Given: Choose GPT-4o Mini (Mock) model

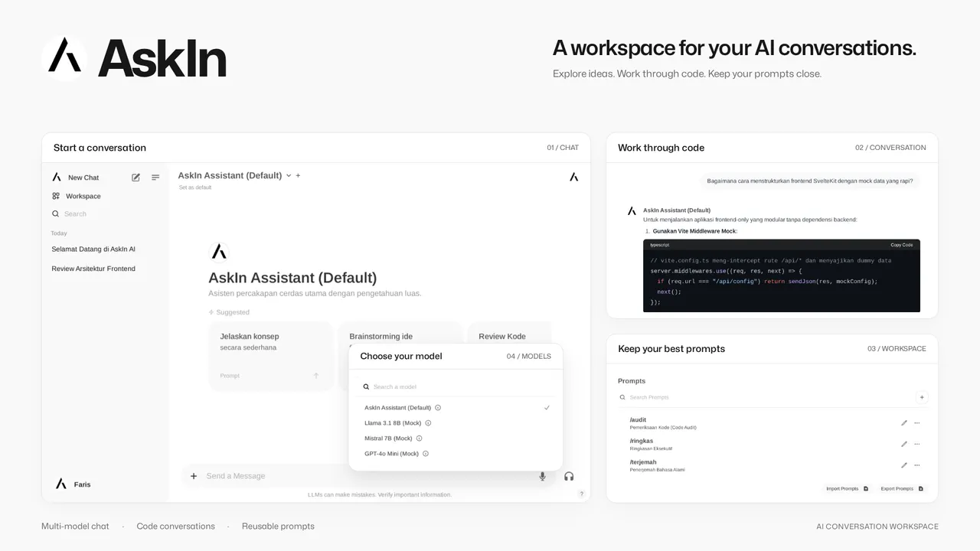Looking at the screenshot, I should [456, 454].
